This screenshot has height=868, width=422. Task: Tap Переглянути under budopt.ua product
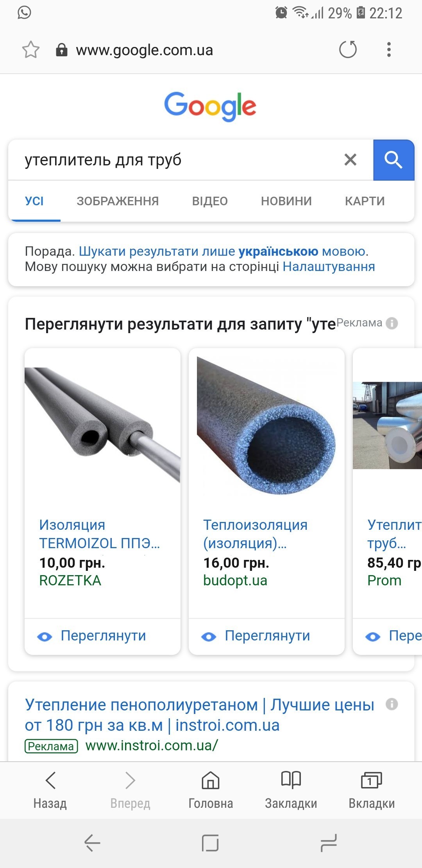(x=267, y=636)
